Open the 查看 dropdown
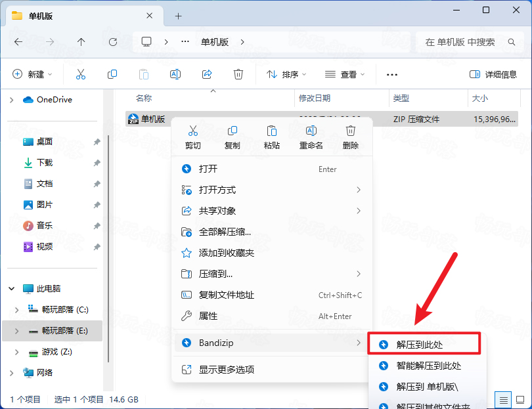Screen dimensions: 532x409 pyautogui.click(x=345, y=74)
